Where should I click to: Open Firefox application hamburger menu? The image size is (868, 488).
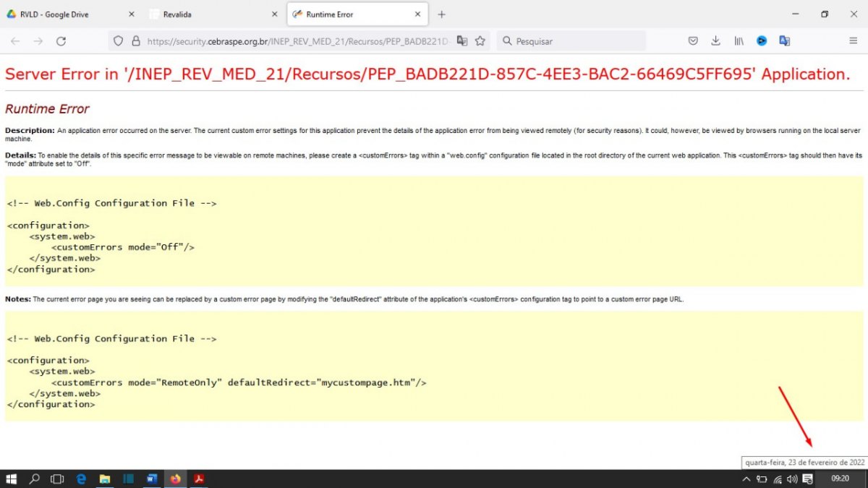point(853,41)
